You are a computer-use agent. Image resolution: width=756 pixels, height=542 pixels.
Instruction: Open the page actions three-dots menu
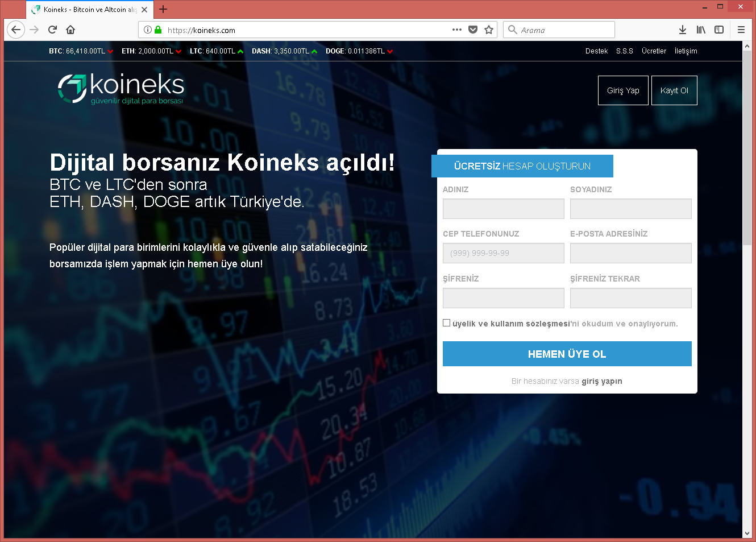457,30
